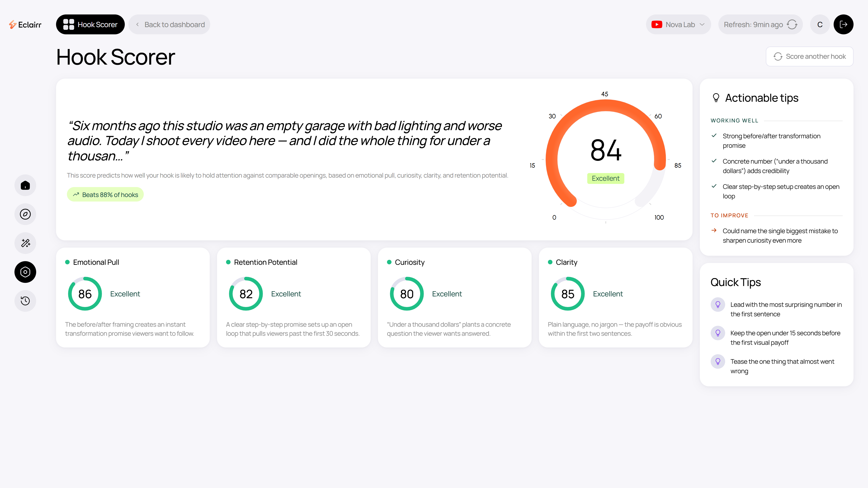Select the hexagon Hook Scorer sidebar icon
868x488 pixels.
(25, 272)
